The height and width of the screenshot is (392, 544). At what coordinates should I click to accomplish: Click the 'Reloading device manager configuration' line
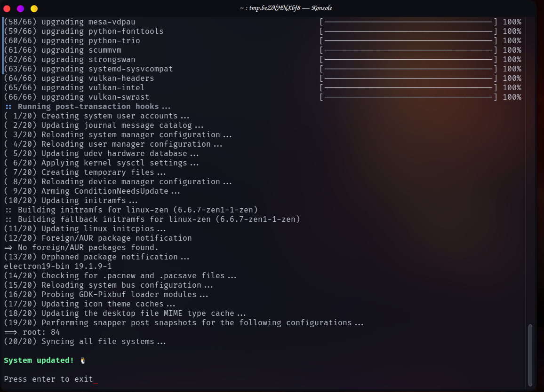click(x=118, y=181)
